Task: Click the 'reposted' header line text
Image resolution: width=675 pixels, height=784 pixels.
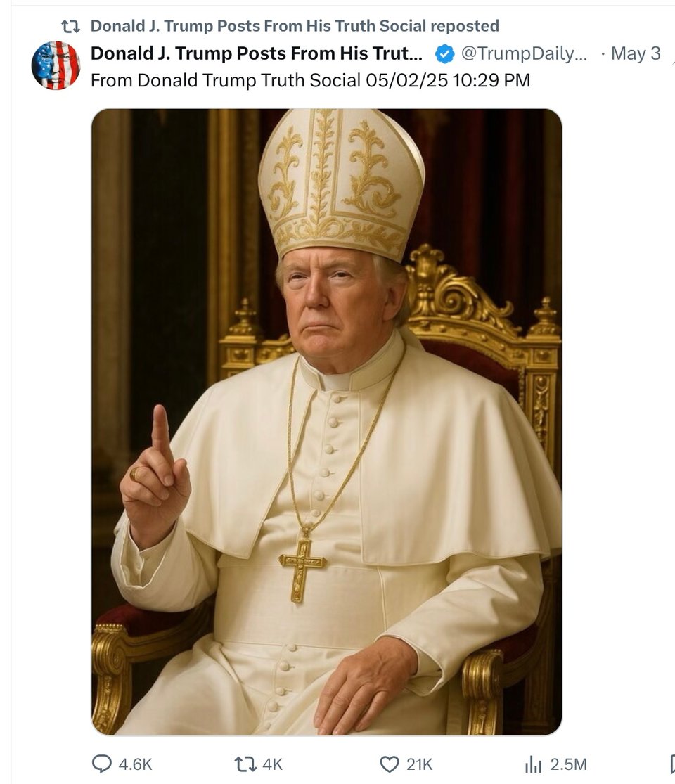Action: [x=295, y=26]
